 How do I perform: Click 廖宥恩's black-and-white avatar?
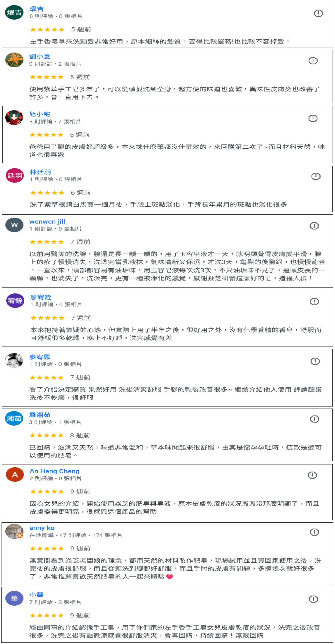pyautogui.click(x=14, y=360)
